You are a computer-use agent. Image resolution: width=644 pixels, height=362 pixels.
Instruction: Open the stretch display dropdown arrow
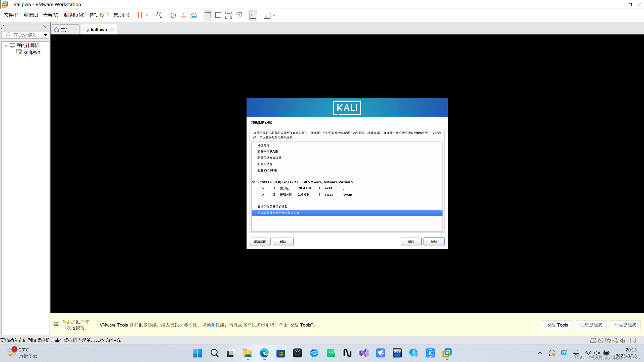(x=274, y=15)
